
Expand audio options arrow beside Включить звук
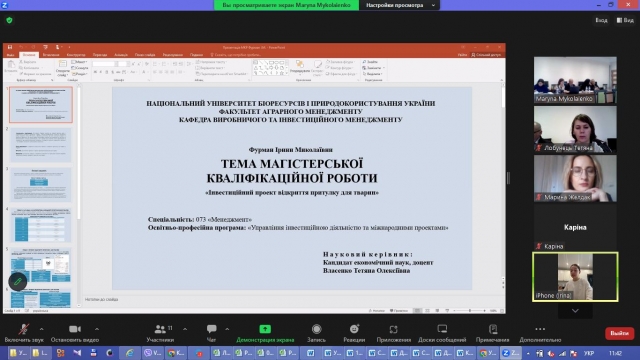(x=41, y=329)
